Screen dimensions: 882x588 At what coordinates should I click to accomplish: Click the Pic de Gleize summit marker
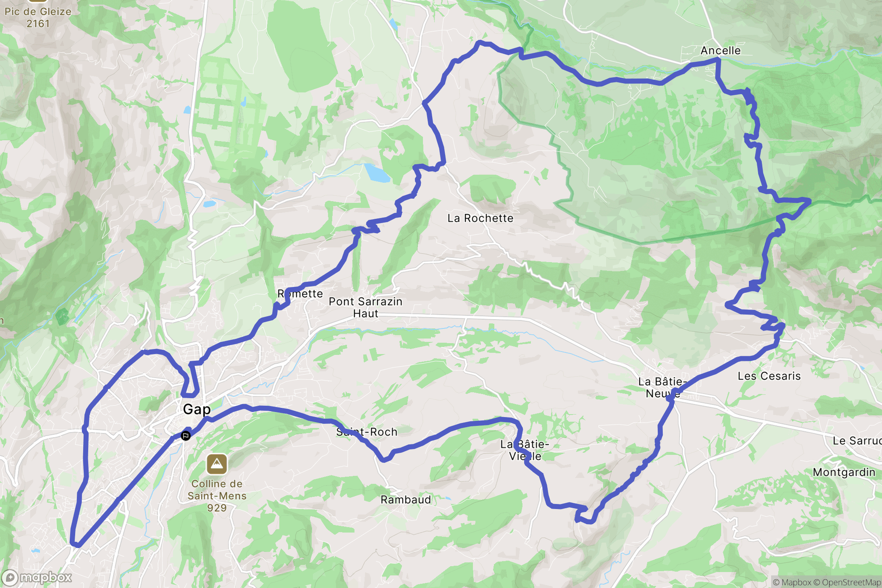(38, 1)
